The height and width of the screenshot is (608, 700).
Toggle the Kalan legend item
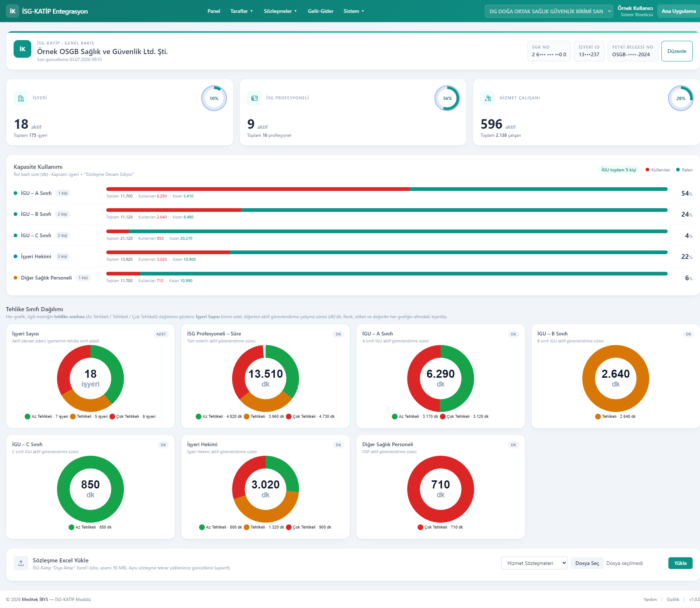(x=684, y=170)
